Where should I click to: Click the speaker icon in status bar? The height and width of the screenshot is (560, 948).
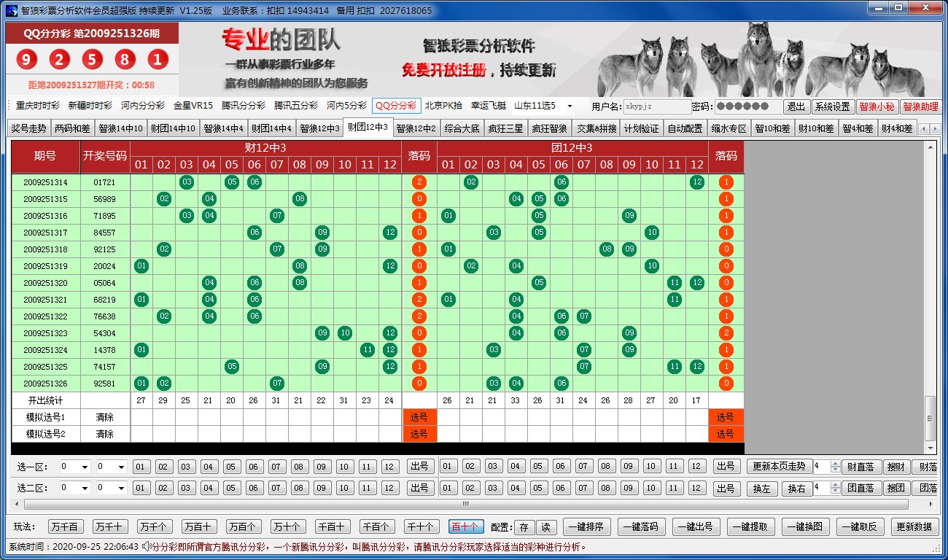(147, 546)
